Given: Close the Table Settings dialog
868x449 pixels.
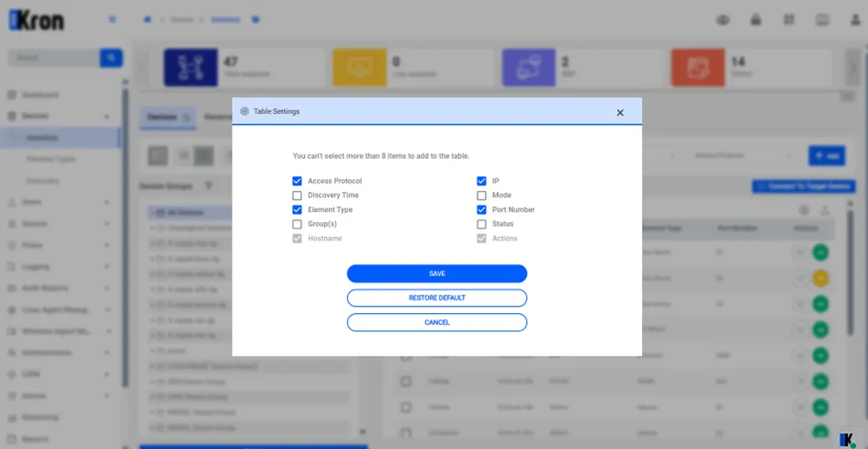Looking at the screenshot, I should coord(620,112).
